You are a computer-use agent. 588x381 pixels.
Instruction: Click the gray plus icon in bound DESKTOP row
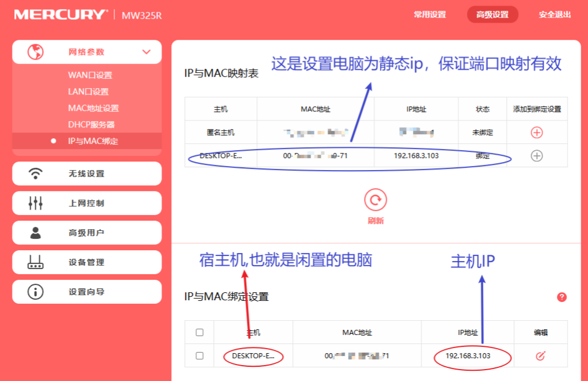[537, 156]
